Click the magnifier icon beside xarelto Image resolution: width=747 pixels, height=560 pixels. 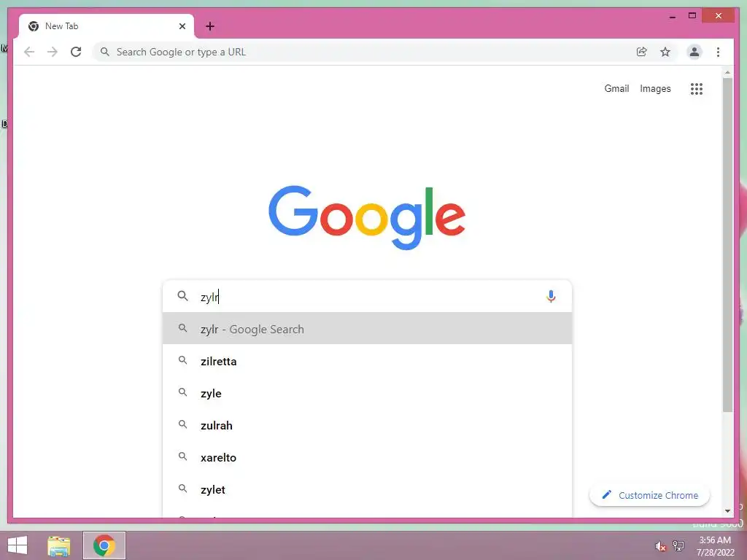[x=182, y=456]
